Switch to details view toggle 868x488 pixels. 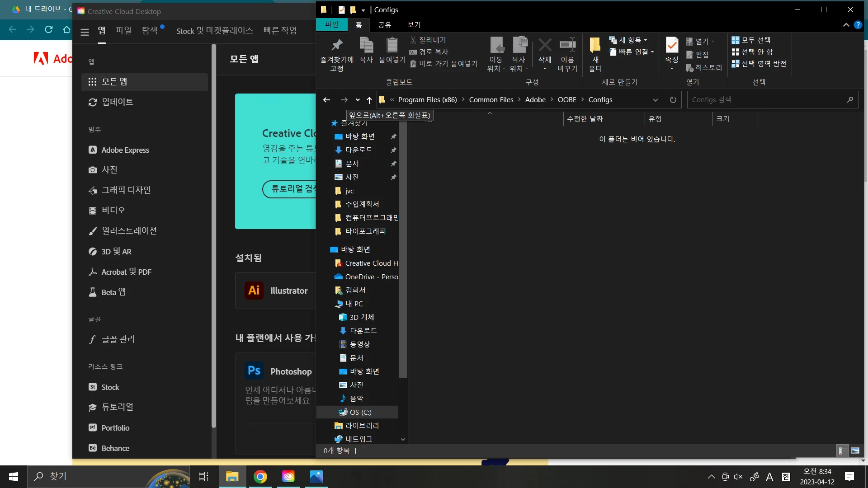point(841,450)
